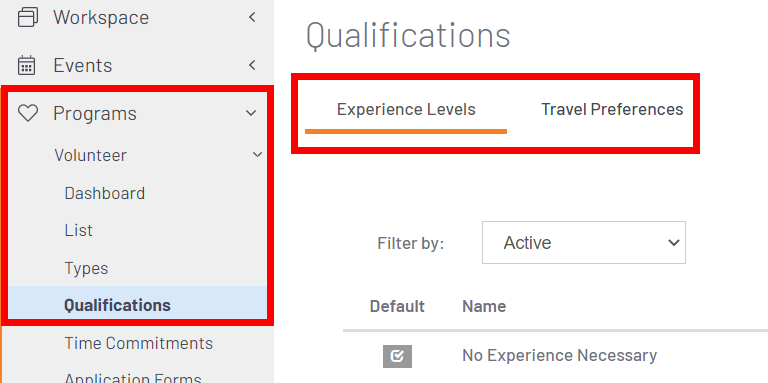Collapse the Volunteer submenu chevron
The image size is (768, 383).
click(258, 155)
